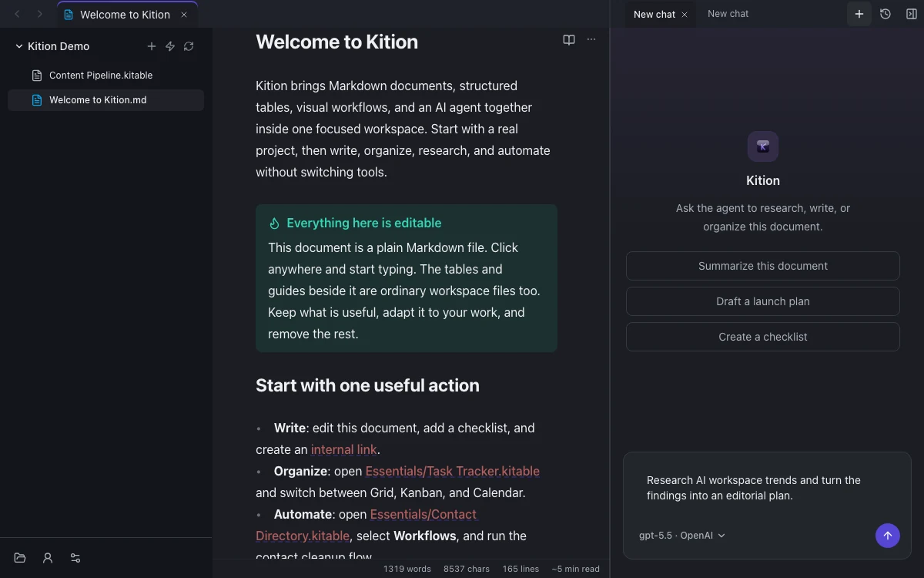Open the user account icon
Viewport: 924px width, 578px height.
click(x=48, y=558)
